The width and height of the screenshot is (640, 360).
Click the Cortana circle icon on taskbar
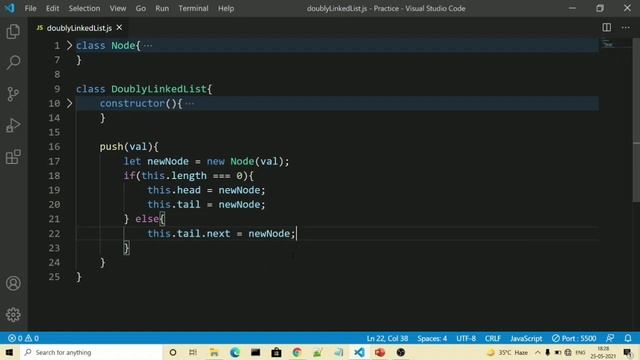(173, 352)
